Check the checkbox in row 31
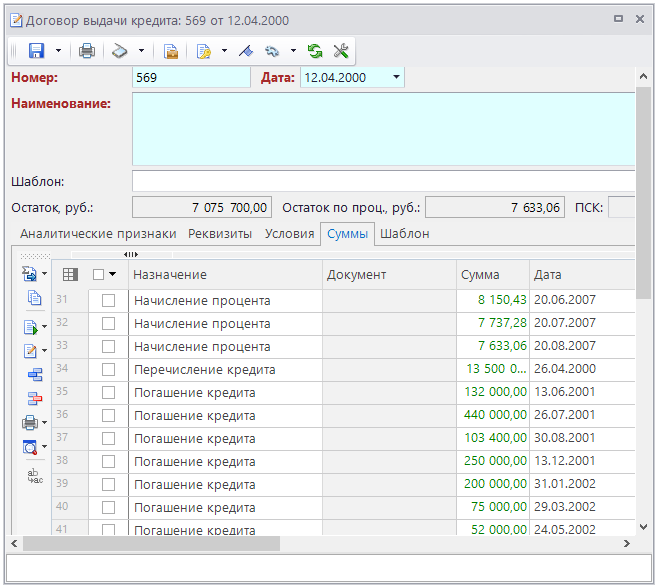The width and height of the screenshot is (659, 588). point(108,301)
